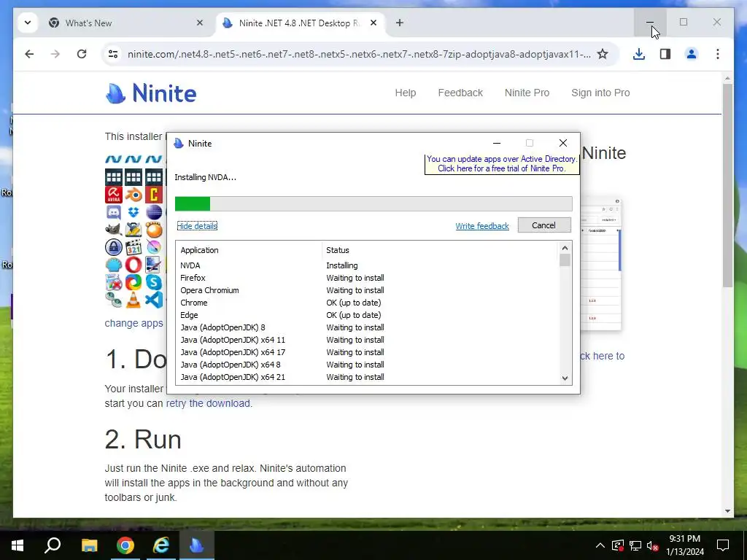Click the Krita icon in the app grid

[153, 248]
